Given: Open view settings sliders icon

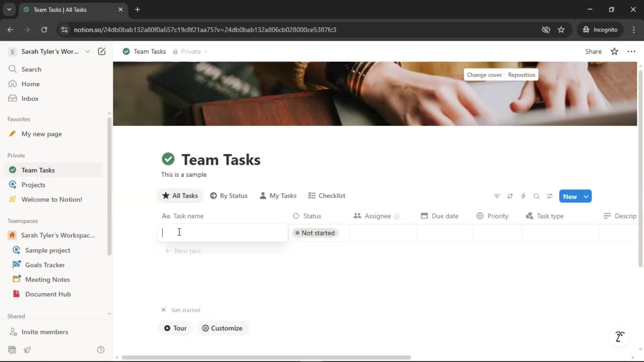Looking at the screenshot, I should pos(549,196).
